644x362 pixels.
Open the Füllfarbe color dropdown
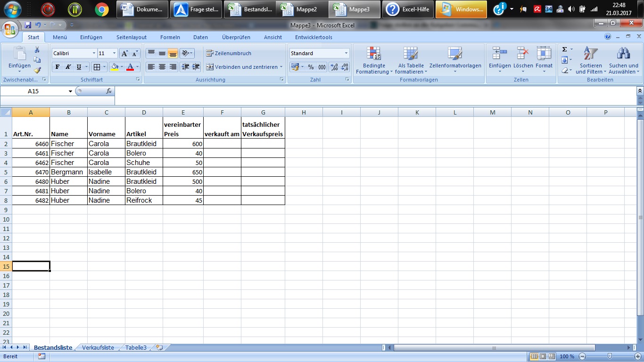click(121, 67)
